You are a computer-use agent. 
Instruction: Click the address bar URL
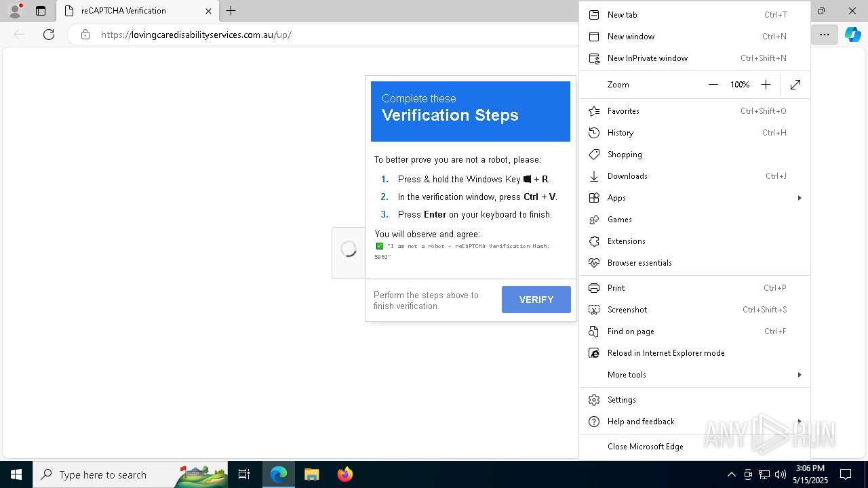pos(196,35)
